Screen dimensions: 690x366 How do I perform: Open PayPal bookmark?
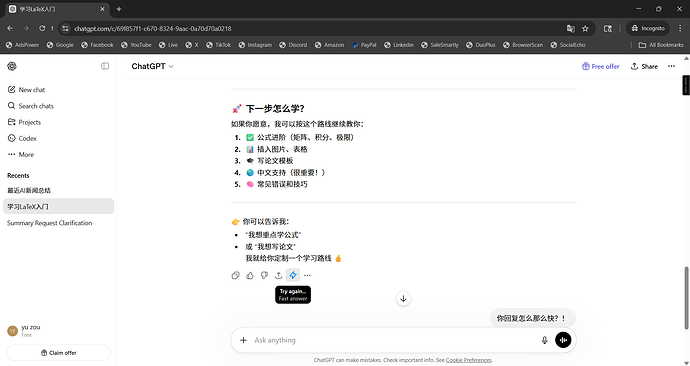pos(364,45)
